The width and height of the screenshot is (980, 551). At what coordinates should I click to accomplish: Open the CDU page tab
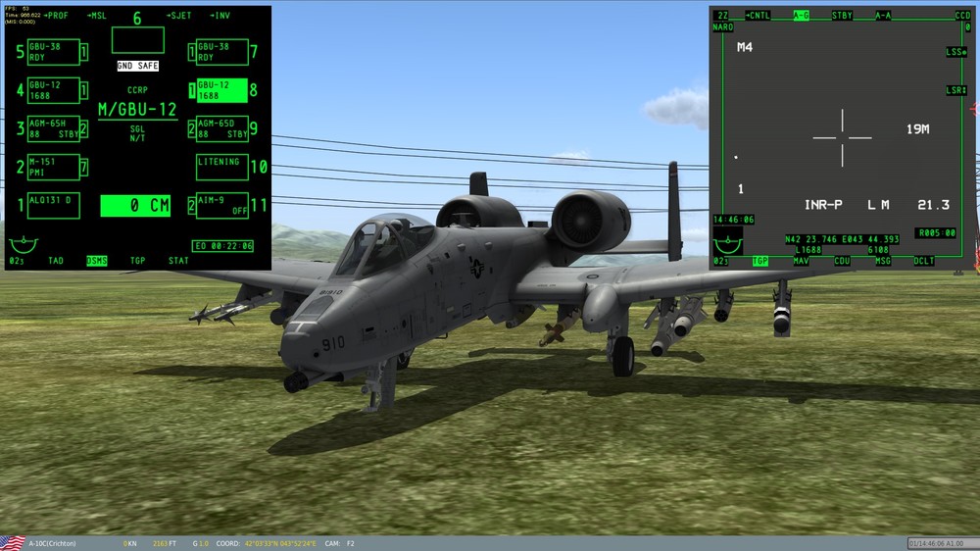pyautogui.click(x=842, y=261)
